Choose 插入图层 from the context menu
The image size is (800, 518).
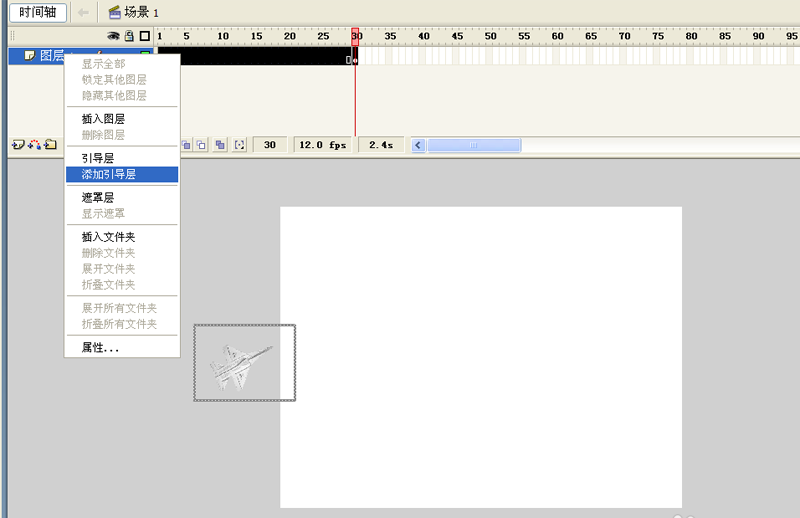click(122, 119)
